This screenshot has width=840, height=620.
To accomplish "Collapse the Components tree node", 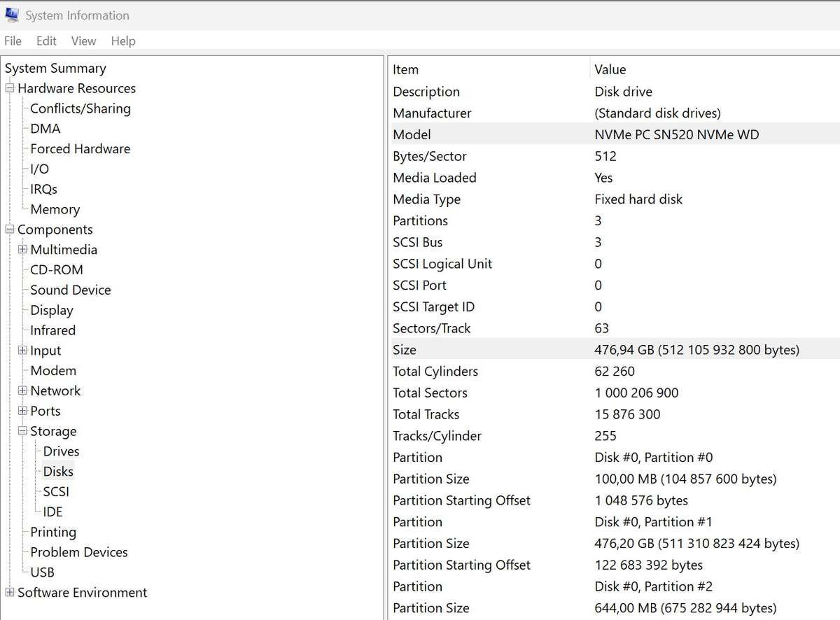I will click(x=10, y=230).
